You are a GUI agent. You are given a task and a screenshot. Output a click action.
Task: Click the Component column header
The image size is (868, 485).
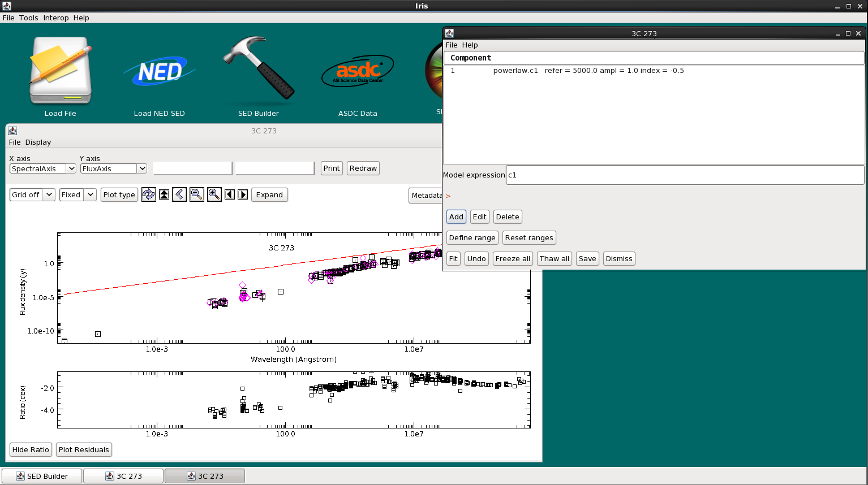[654, 58]
